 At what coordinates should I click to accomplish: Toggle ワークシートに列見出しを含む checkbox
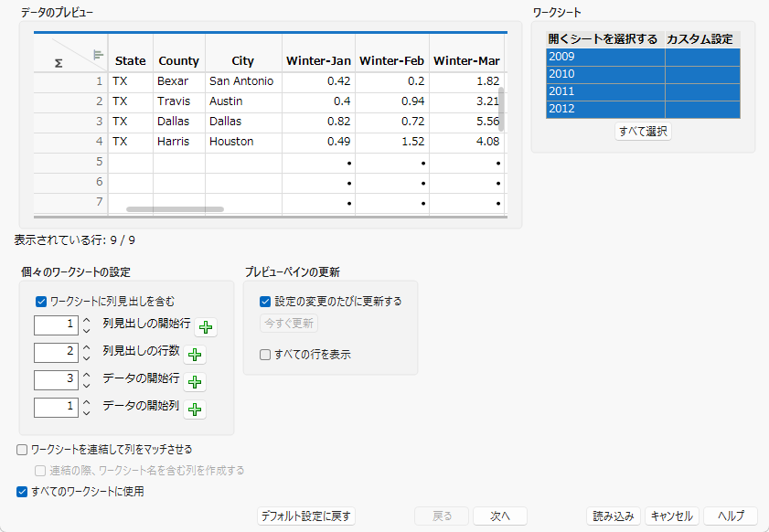tap(41, 302)
